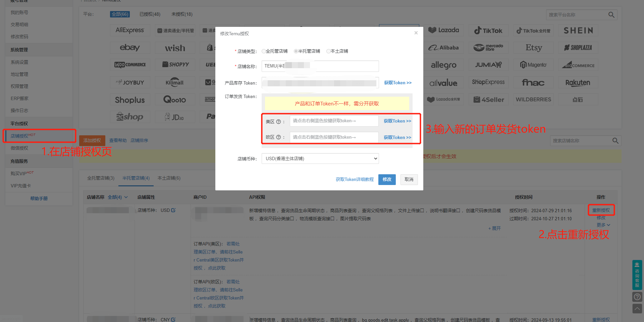Click the 美区 help question icon
The image size is (644, 322).
click(x=278, y=122)
